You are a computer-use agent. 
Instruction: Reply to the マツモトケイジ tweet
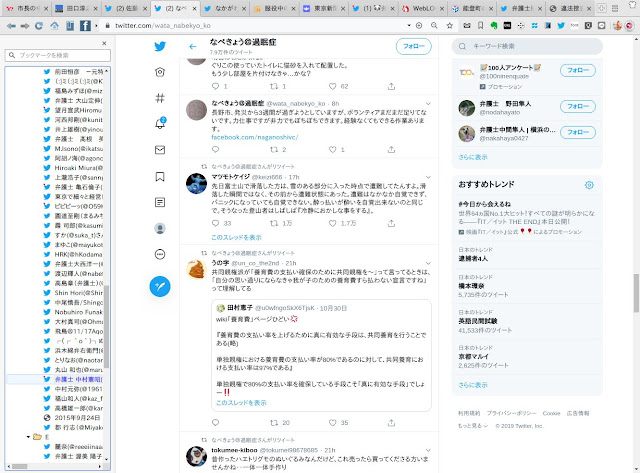click(216, 223)
